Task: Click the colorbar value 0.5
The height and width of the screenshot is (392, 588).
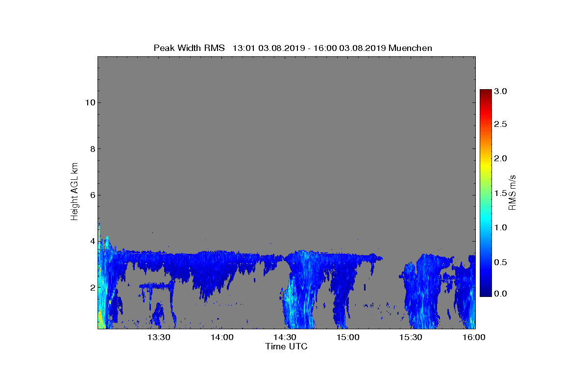Action: [500, 262]
